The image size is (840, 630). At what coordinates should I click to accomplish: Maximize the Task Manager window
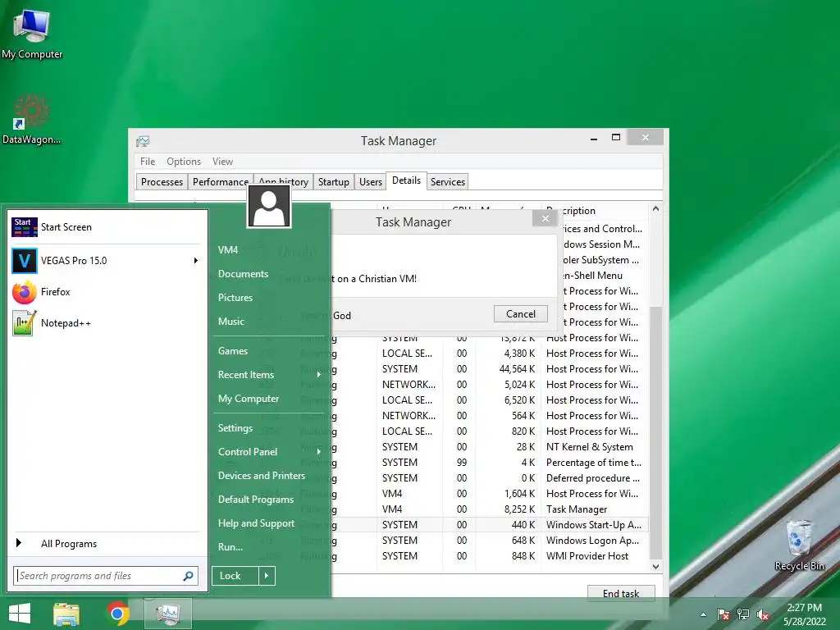616,137
